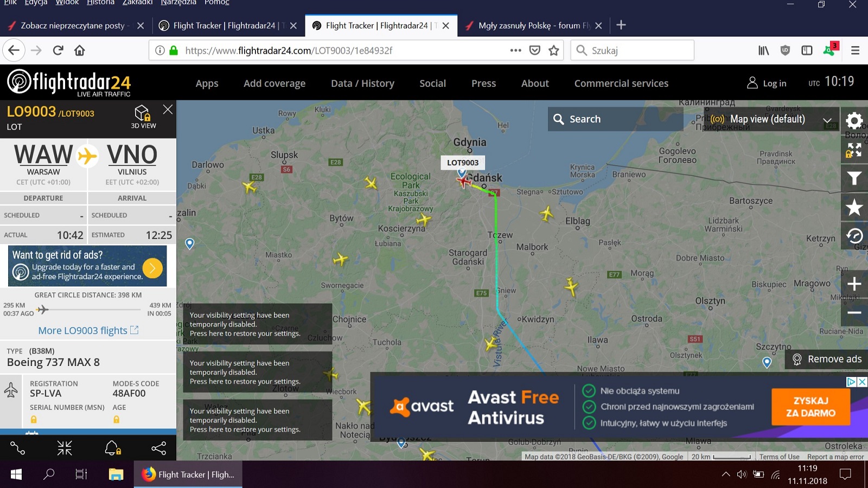This screenshot has height=488, width=868.
Task: Open the 3D VIEW for flight LO9003
Action: 143,117
